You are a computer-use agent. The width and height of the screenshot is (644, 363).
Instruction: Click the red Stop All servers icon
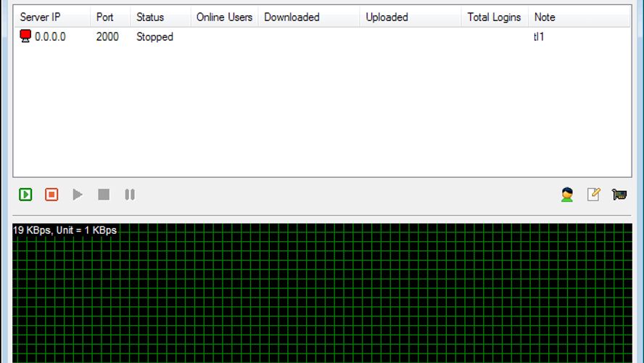51,195
